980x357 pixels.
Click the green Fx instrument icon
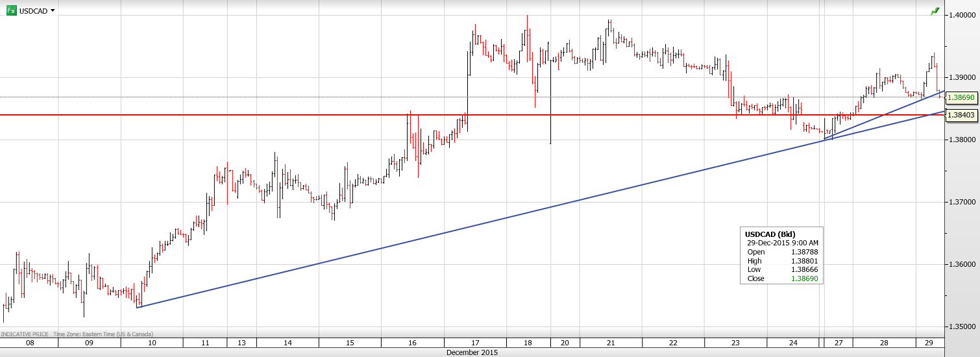coord(12,10)
